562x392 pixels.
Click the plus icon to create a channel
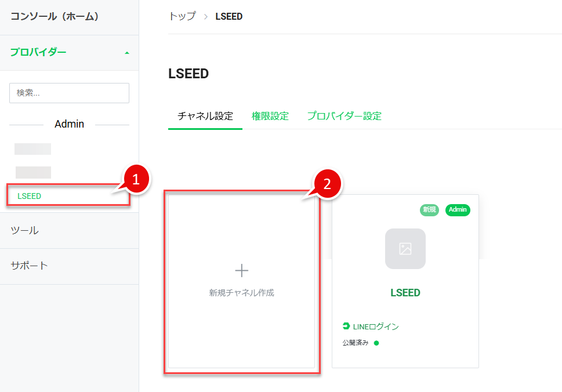[241, 270]
